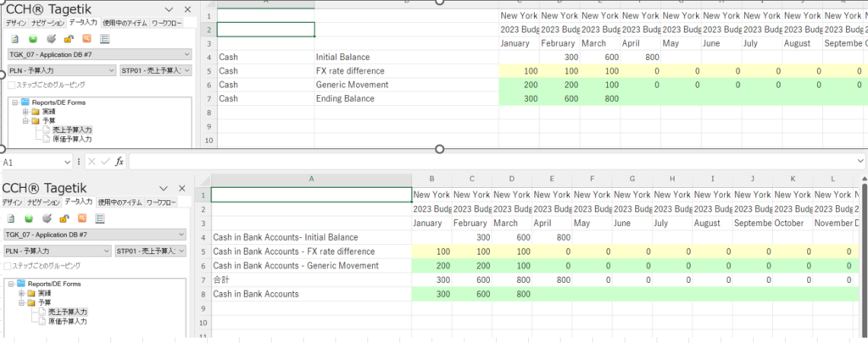Open 原価予算入力 form in the lower panel tree

pos(70,321)
